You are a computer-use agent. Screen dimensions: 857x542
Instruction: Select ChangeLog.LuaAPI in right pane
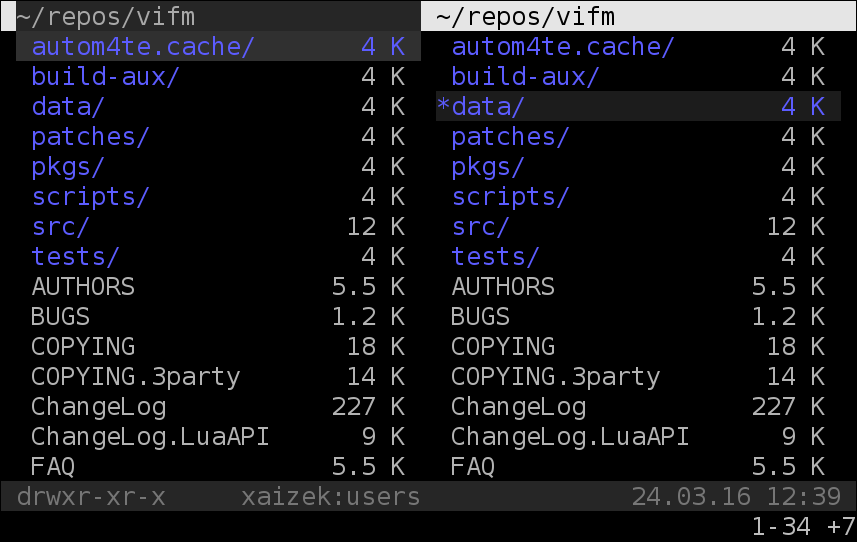click(x=638, y=437)
